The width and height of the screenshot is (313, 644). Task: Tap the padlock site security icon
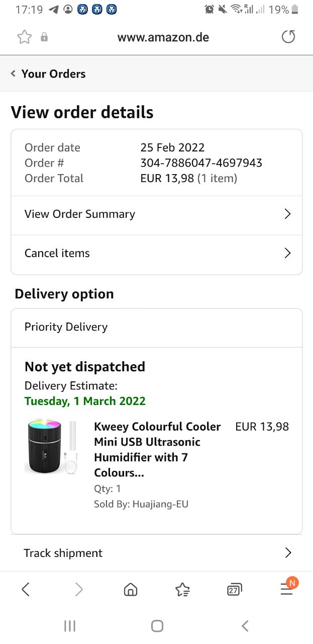(x=44, y=37)
